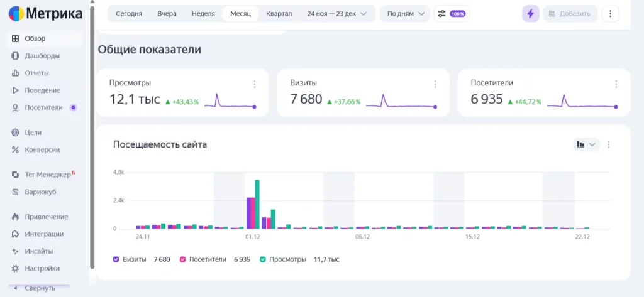Open Отчеты in the sidebar
644x297 pixels.
[36, 73]
